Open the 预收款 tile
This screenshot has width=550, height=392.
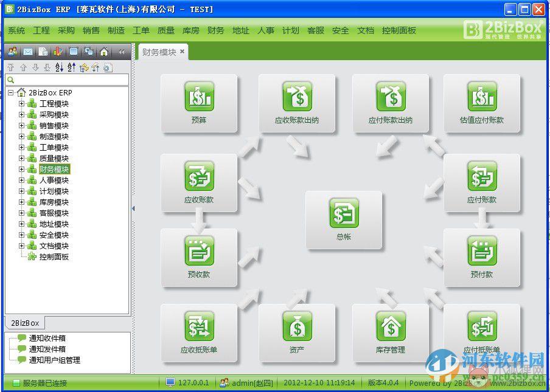click(199, 258)
